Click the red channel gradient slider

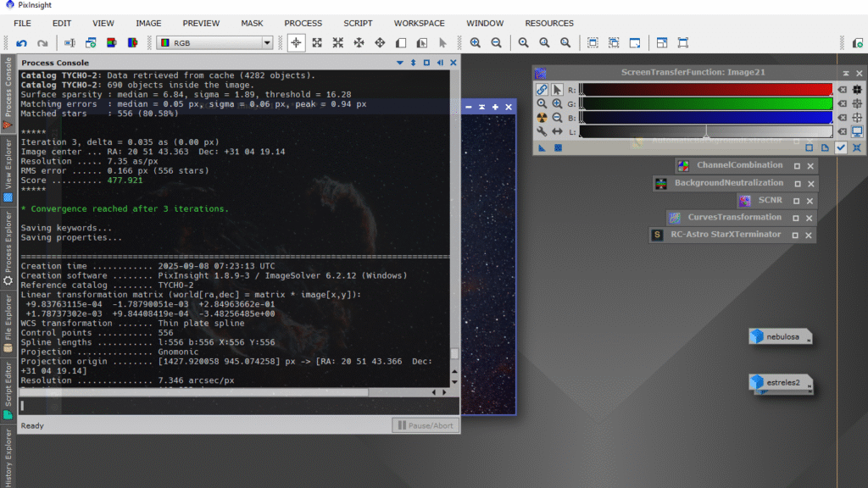tap(706, 90)
